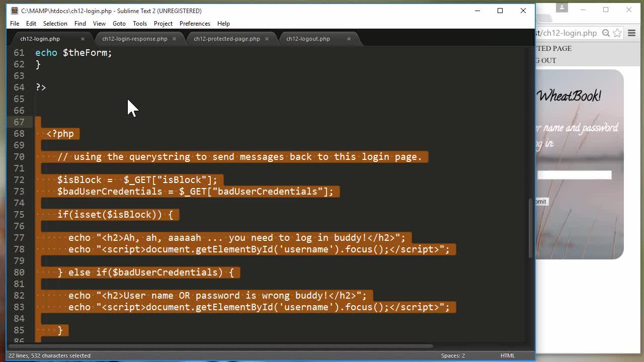Viewport: 644px width, 362px height.
Task: Open the File menu
Action: click(x=15, y=24)
